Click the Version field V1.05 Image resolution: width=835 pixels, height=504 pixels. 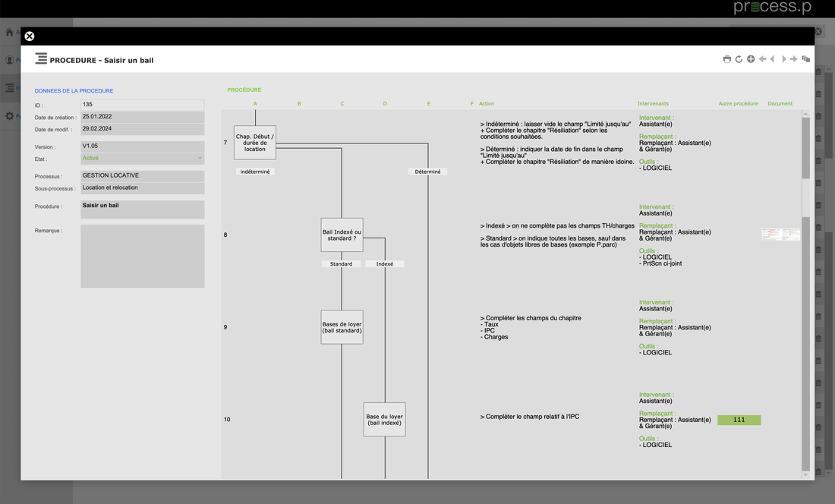[142, 146]
